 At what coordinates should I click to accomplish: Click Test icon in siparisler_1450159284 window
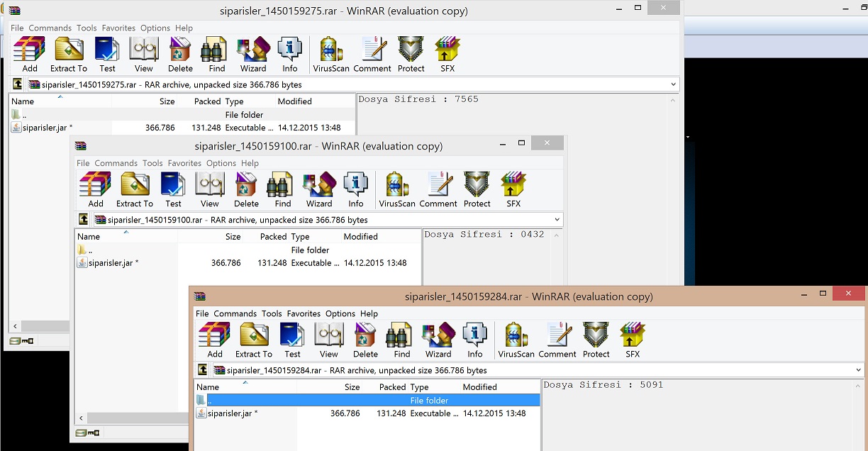pos(292,340)
